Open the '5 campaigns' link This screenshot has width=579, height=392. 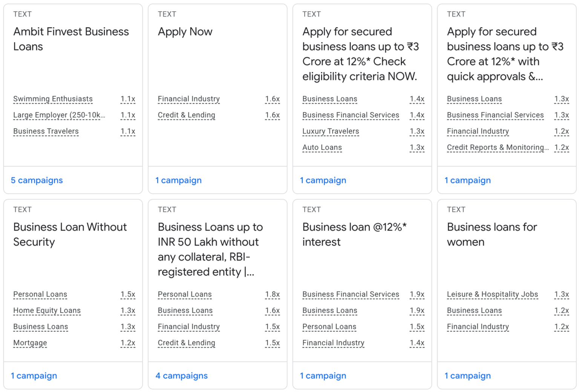click(37, 180)
